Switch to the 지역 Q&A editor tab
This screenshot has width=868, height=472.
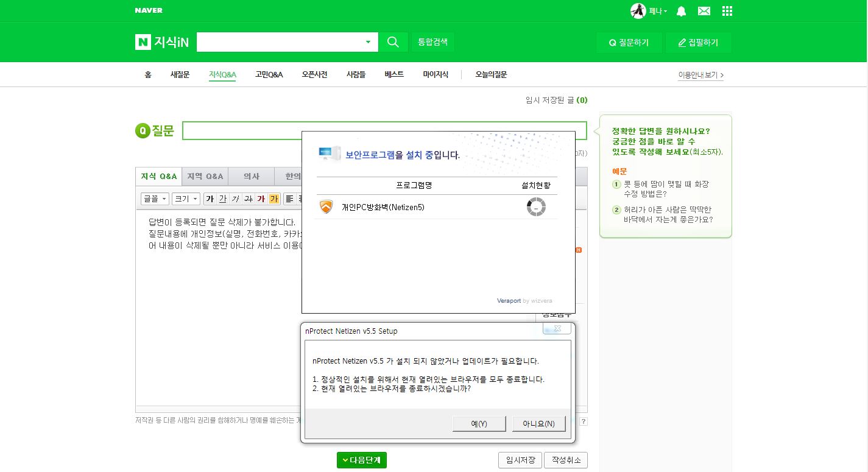tap(205, 177)
